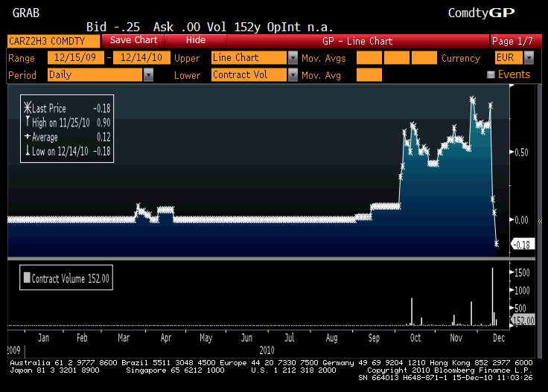
Task: Click the 152.00 volume axis label
Action: click(x=523, y=320)
